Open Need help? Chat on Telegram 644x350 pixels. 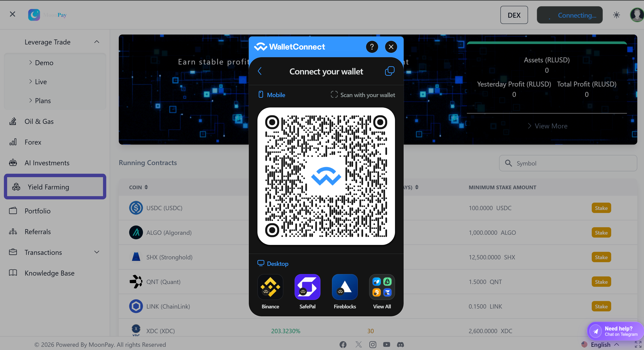(615, 331)
